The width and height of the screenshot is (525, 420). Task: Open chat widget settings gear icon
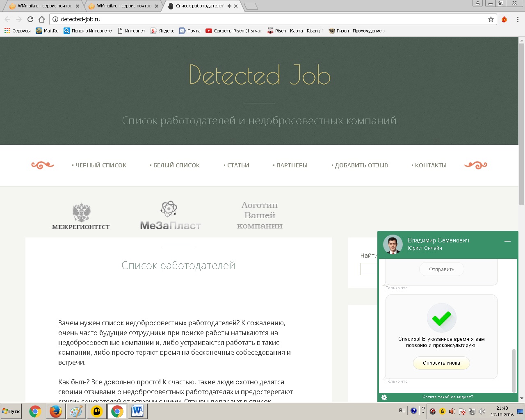coord(384,397)
